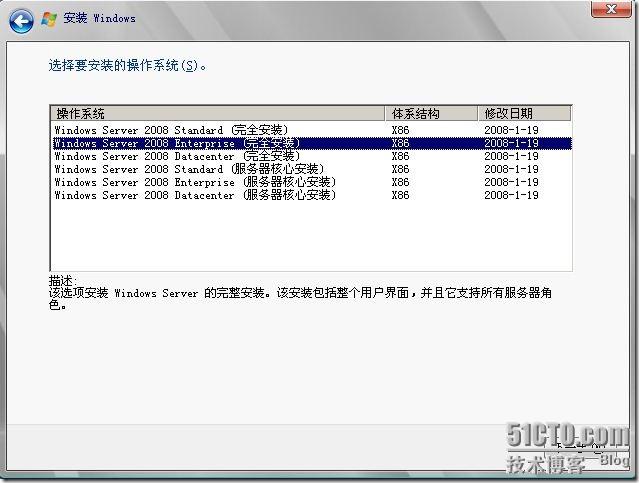Click date 2008-1-19 in Standard (完全安装) row
Screen dimensions: 639x483
coord(511,130)
